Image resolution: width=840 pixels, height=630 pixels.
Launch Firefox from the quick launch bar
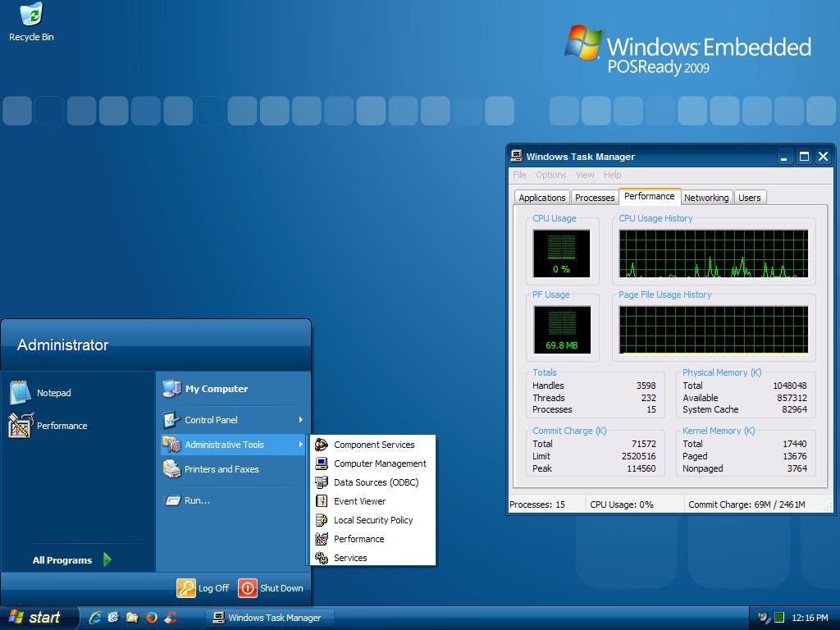[151, 618]
